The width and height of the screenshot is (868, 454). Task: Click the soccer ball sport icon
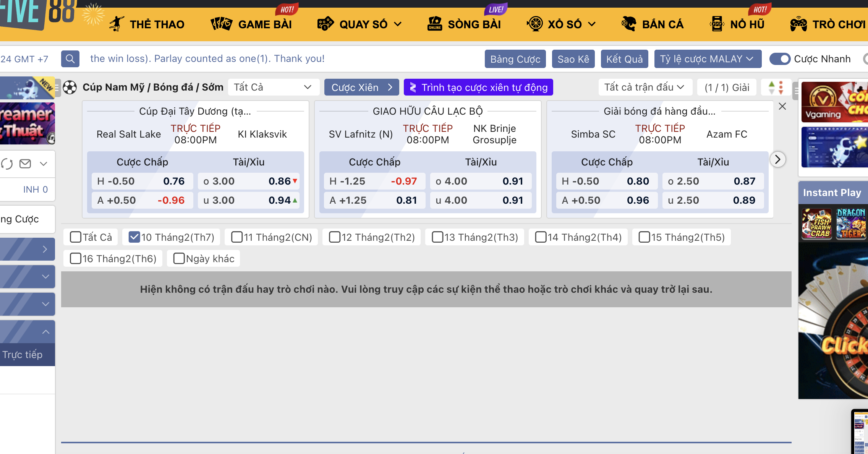click(x=70, y=88)
